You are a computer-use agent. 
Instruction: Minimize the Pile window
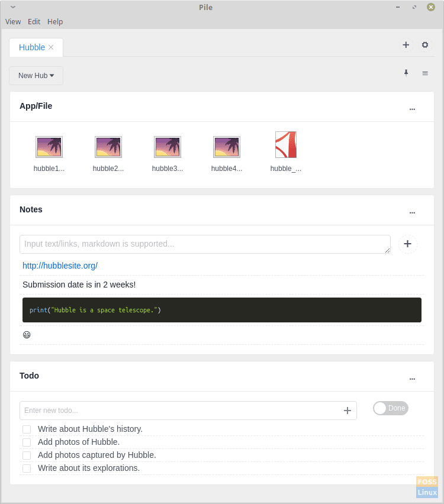tap(398, 7)
